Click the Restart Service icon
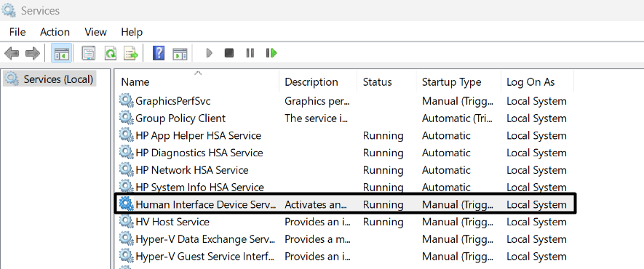The image size is (644, 269). point(271,53)
